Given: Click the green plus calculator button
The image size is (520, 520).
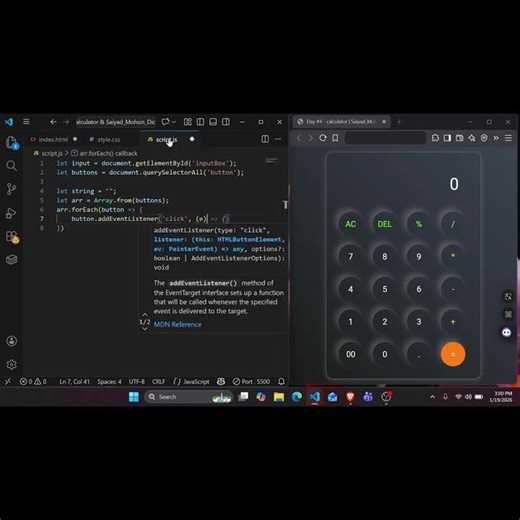Looking at the screenshot, I should click(453, 322).
